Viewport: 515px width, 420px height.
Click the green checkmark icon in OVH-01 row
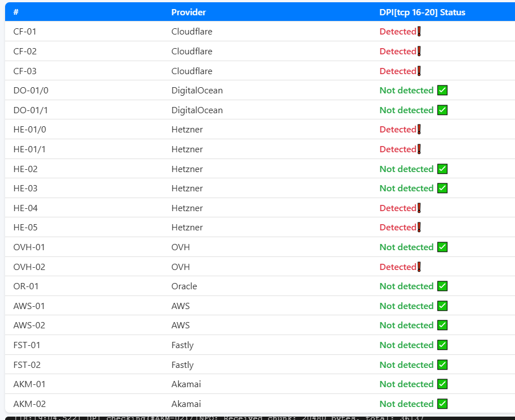tap(443, 247)
